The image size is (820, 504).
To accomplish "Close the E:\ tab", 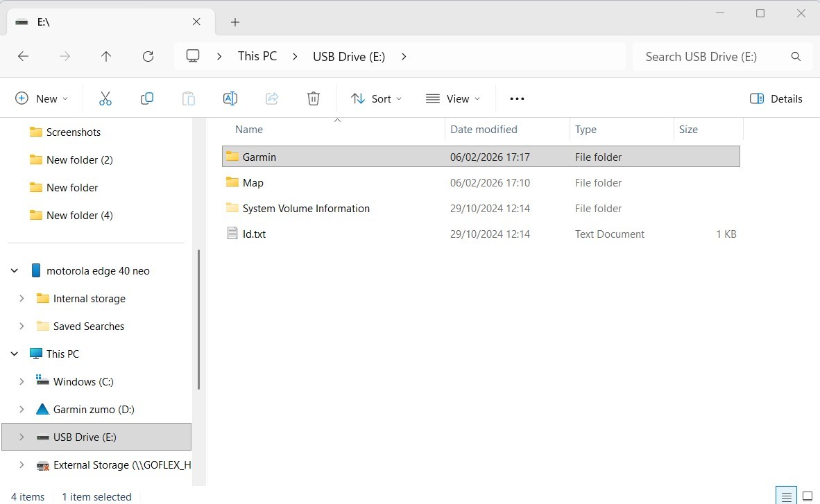I will [x=196, y=21].
